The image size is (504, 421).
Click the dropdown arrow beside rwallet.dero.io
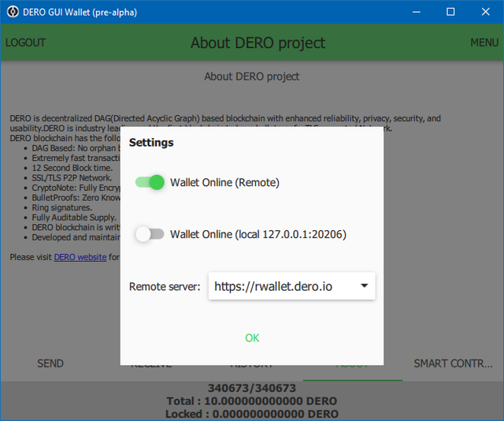pyautogui.click(x=364, y=285)
